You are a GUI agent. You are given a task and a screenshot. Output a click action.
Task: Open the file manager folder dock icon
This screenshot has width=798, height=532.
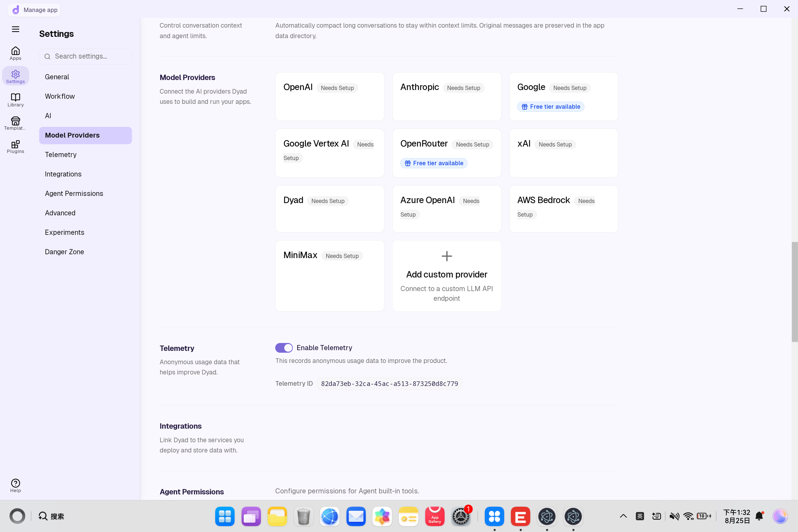coord(277,516)
